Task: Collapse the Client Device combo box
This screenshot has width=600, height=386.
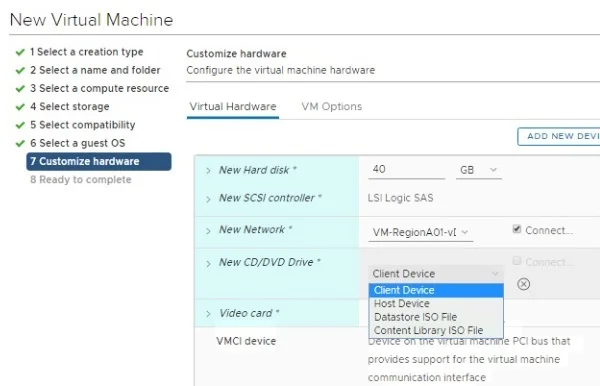Action: coord(435,274)
